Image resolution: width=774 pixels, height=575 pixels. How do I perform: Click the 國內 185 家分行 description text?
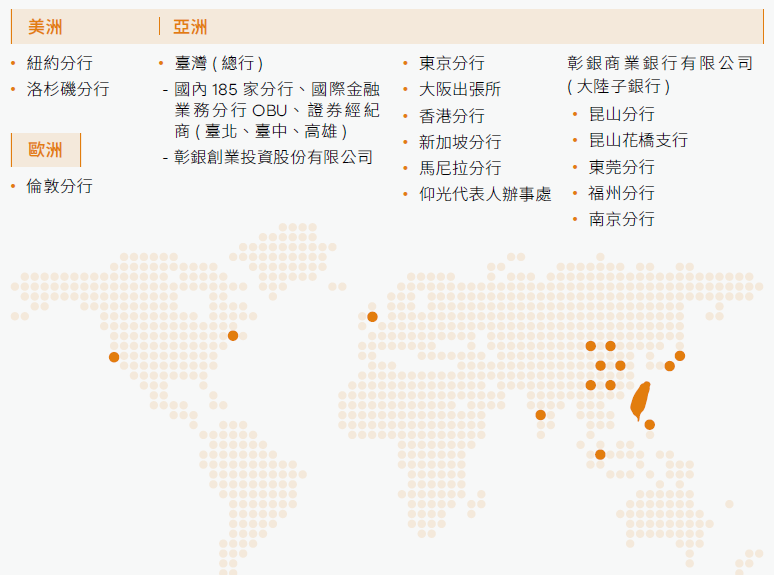(x=277, y=111)
